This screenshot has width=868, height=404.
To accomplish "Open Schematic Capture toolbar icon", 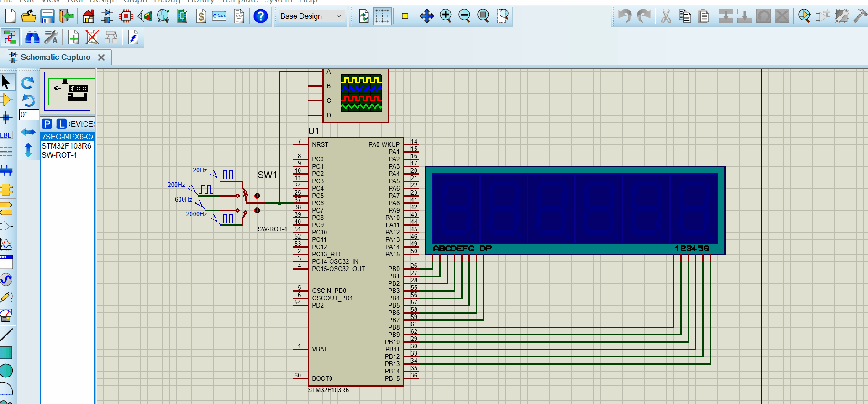I will coord(107,16).
